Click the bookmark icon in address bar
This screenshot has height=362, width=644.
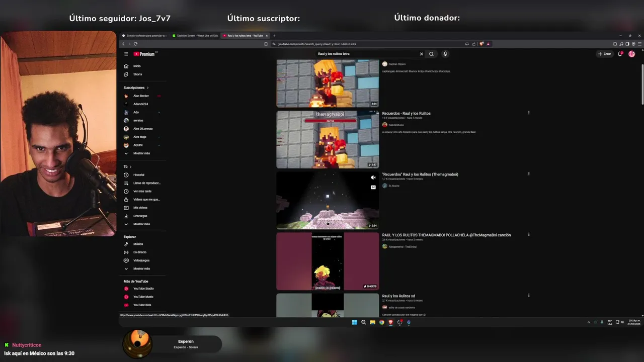tap(266, 44)
